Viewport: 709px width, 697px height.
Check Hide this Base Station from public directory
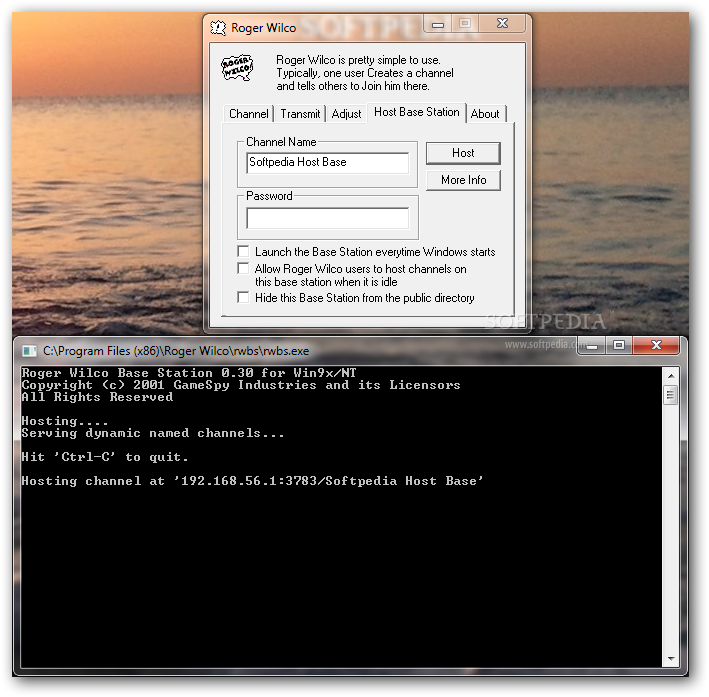tap(243, 297)
